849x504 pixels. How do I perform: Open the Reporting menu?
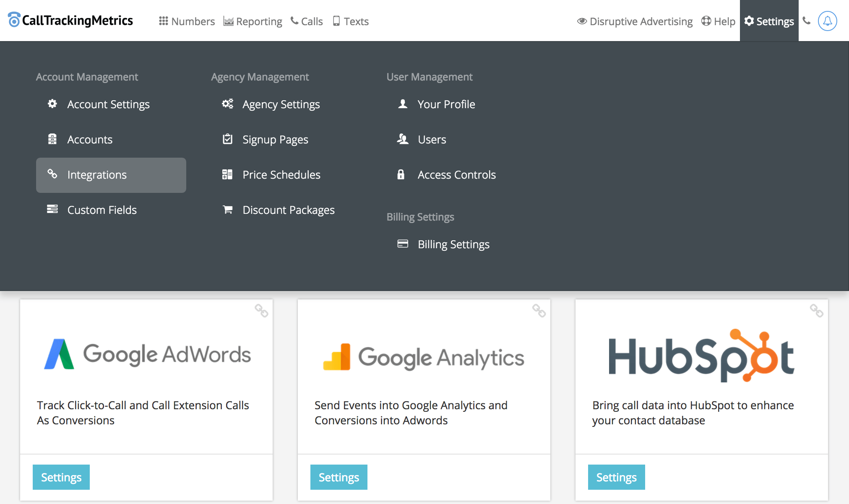point(253,21)
